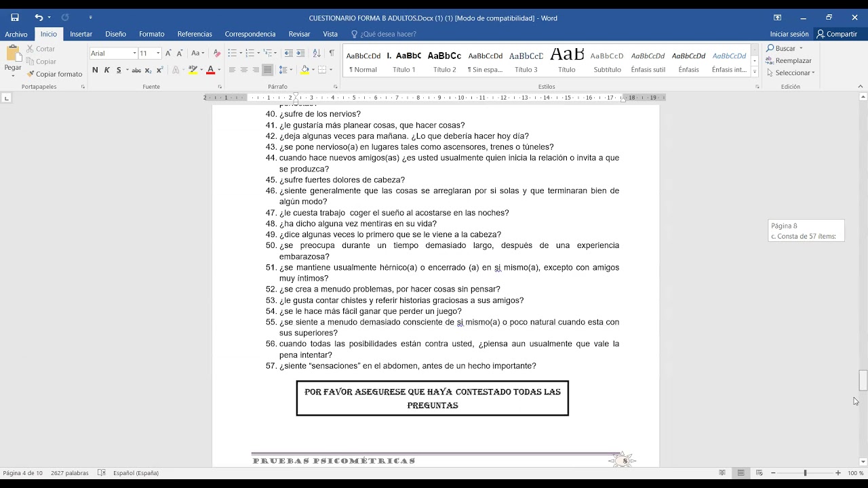Decrease font size with the A-down icon
868x488 pixels.
[180, 53]
